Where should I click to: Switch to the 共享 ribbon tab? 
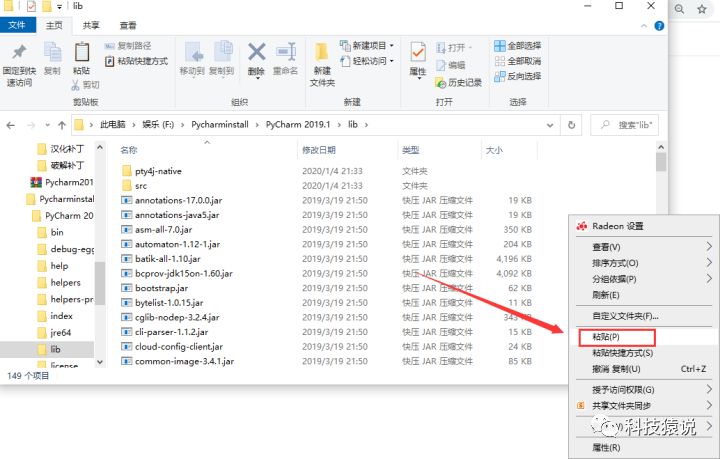(91, 25)
